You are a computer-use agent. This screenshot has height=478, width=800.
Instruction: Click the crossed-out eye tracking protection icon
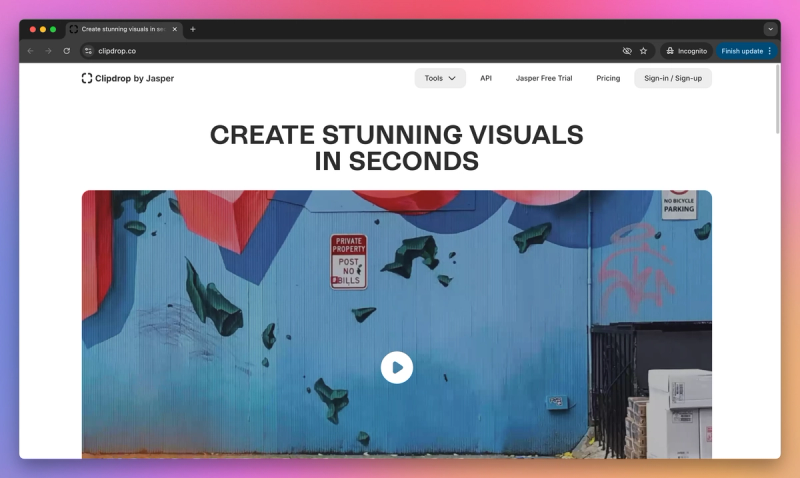(x=627, y=51)
